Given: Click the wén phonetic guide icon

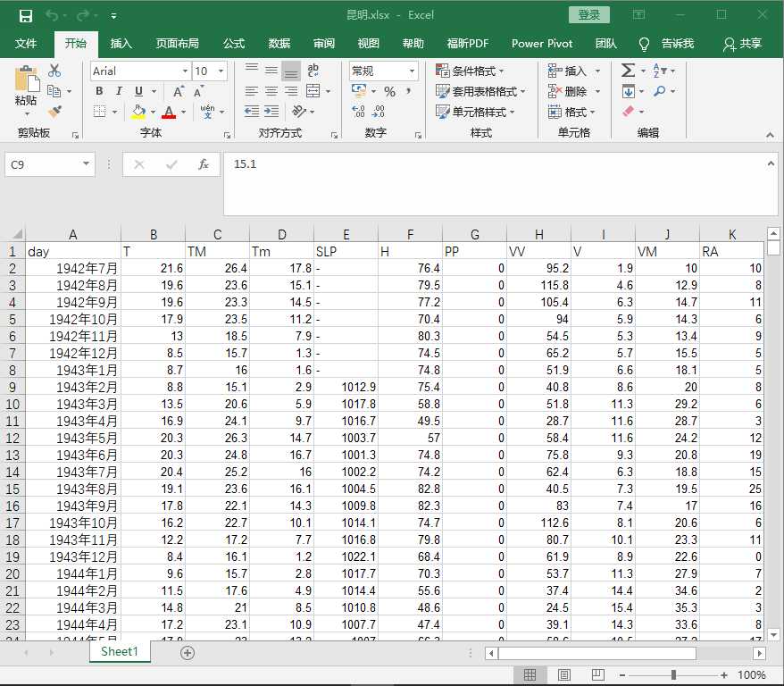Looking at the screenshot, I should 207,112.
